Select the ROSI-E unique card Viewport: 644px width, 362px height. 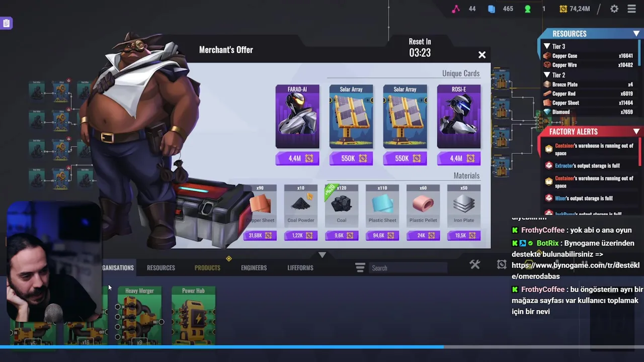click(459, 117)
